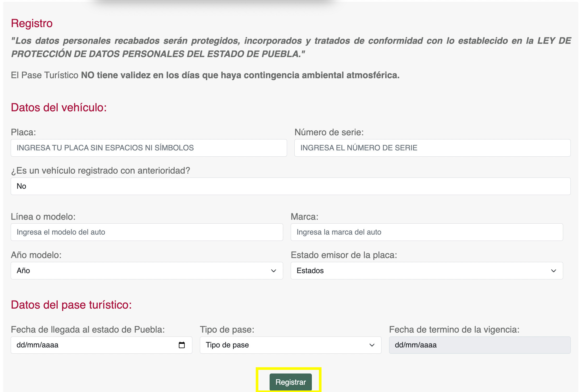The width and height of the screenshot is (583, 392).
Task: Open the previously registered vehicle selector showing No
Action: (x=290, y=186)
